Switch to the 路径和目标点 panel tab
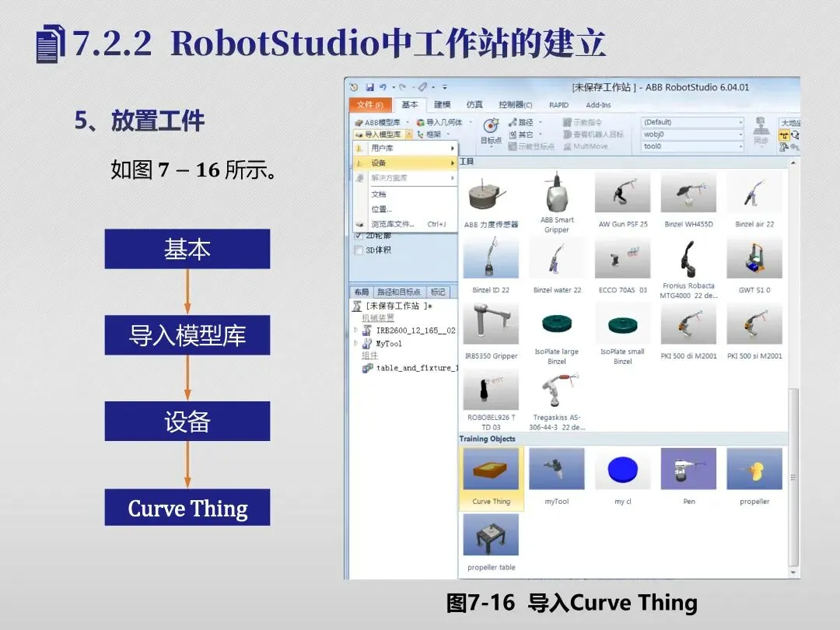This screenshot has height=630, width=840. coord(398,292)
